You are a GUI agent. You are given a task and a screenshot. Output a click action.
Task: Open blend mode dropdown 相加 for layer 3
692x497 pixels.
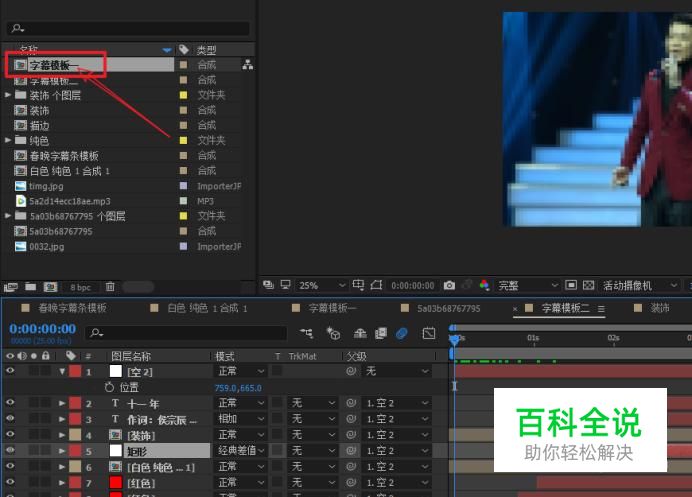click(x=241, y=419)
